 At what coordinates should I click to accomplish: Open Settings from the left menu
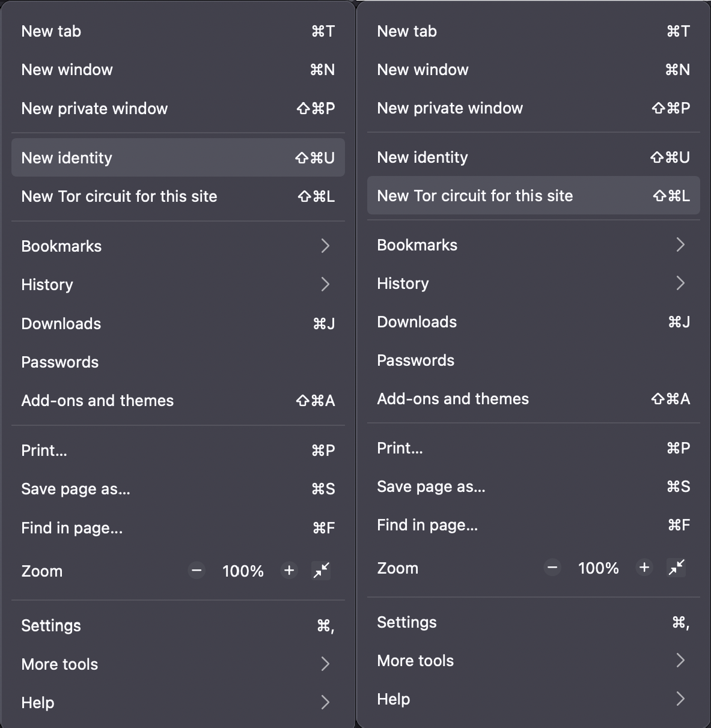point(178,626)
